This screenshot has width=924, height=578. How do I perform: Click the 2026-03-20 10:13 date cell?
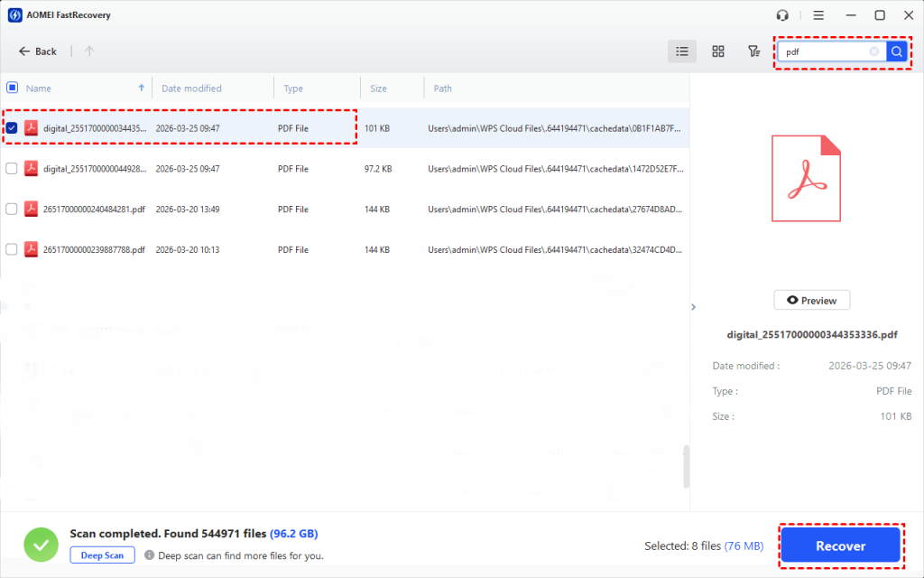(x=188, y=250)
